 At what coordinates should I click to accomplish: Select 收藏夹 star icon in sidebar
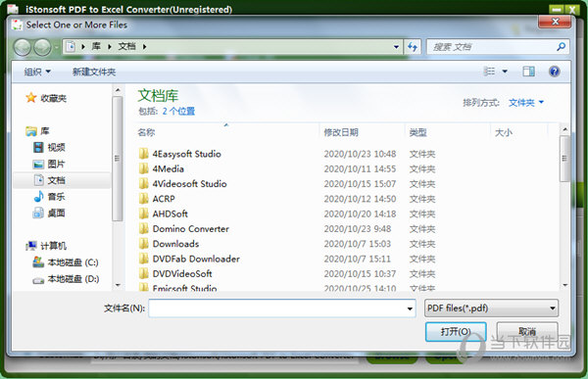coord(30,98)
